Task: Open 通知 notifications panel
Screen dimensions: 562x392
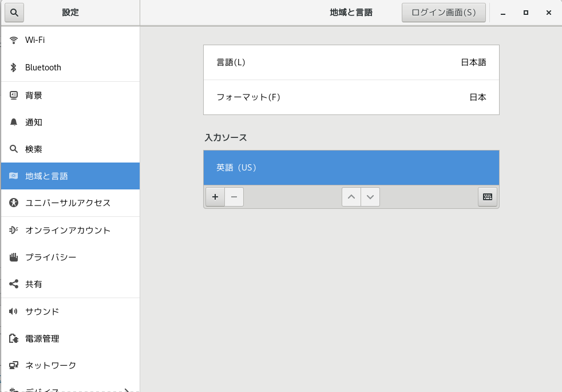Action: click(70, 122)
